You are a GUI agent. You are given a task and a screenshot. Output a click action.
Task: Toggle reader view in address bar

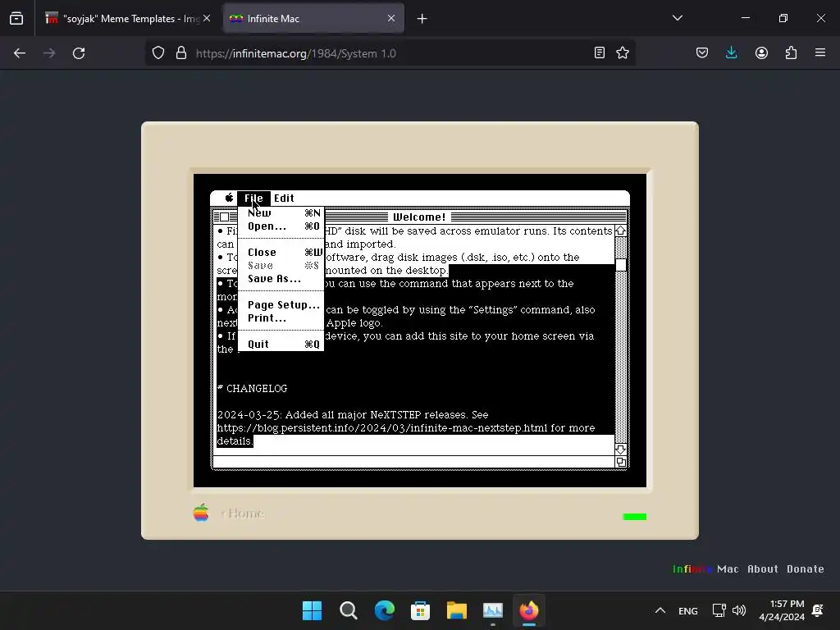pyautogui.click(x=600, y=53)
